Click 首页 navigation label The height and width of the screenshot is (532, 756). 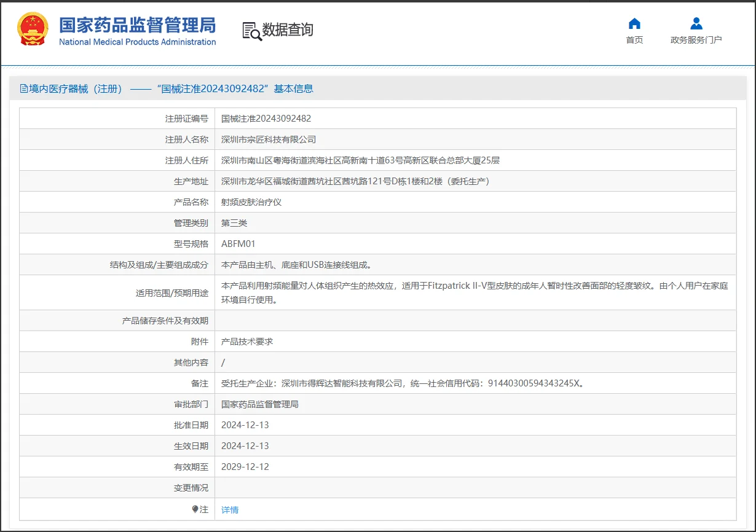pos(634,39)
